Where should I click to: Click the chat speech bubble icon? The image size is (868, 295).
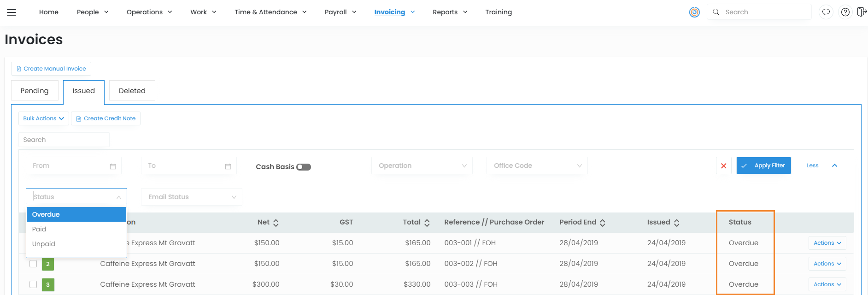click(826, 12)
